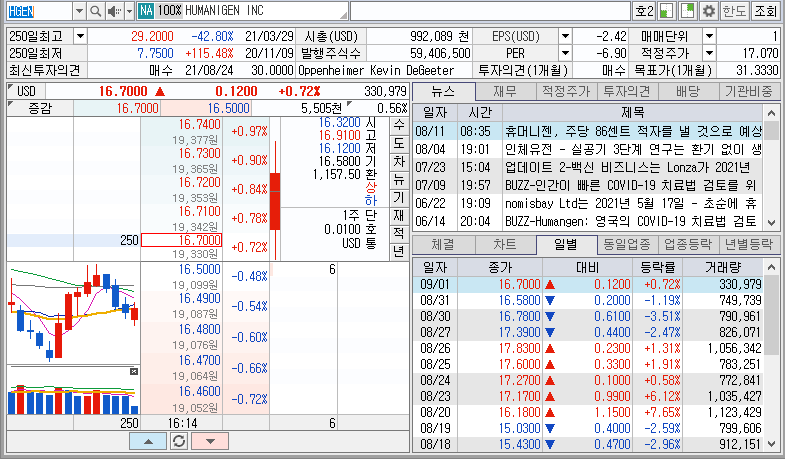Image resolution: width=785 pixels, height=459 pixels.
Task: Click the 호2 button
Action: pos(644,11)
